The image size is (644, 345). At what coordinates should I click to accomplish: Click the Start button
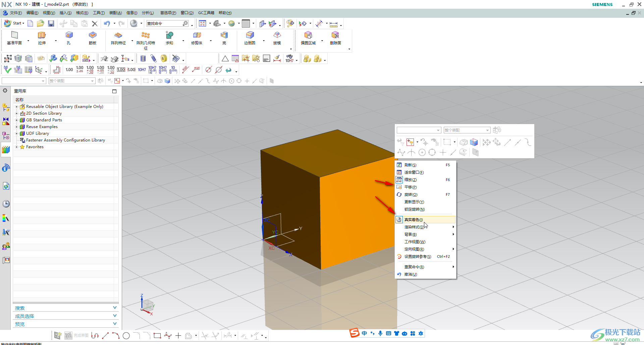(x=14, y=23)
